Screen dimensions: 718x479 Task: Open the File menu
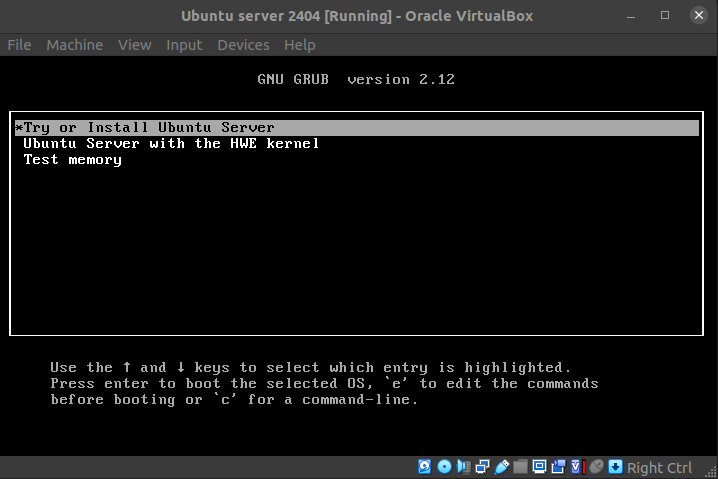(x=19, y=45)
